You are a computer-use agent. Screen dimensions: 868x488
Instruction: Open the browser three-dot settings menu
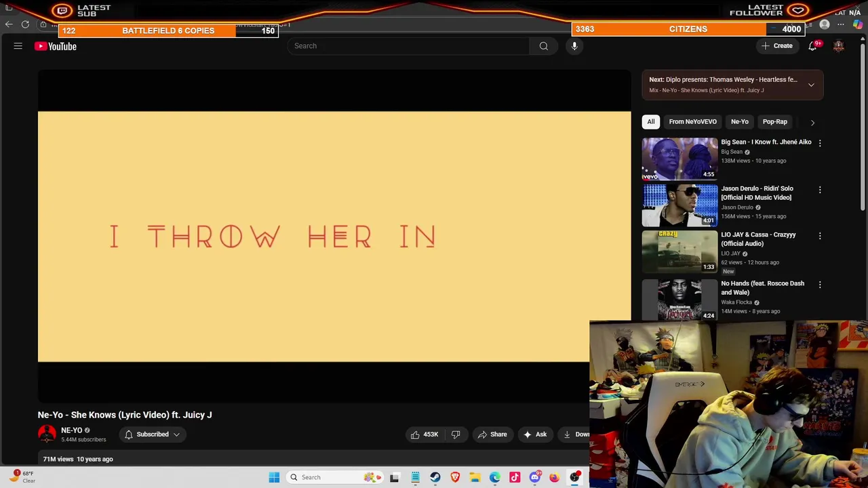tap(841, 24)
